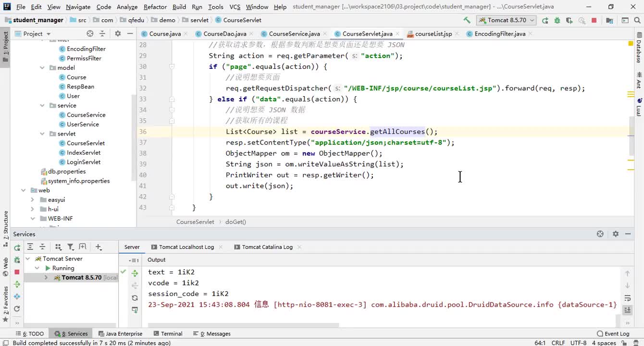Collapse the web folder
Screen dimensions: 644x346
pyautogui.click(x=23, y=190)
